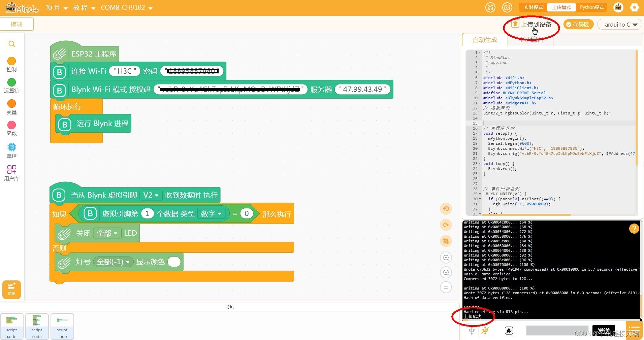Open the 教程 menu
The width and height of the screenshot is (644, 340).
coord(84,8)
